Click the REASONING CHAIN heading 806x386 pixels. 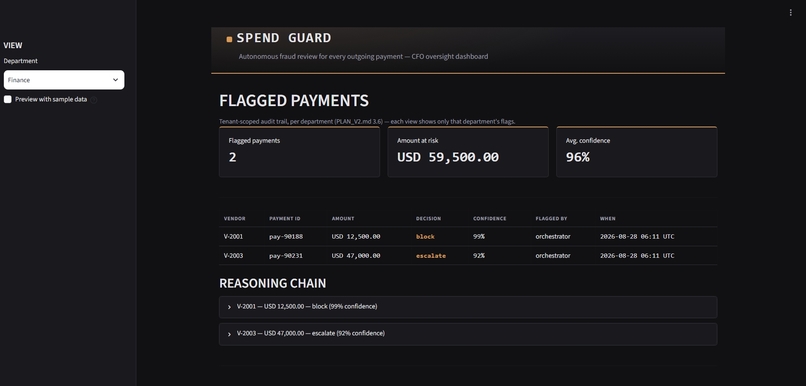(x=272, y=283)
